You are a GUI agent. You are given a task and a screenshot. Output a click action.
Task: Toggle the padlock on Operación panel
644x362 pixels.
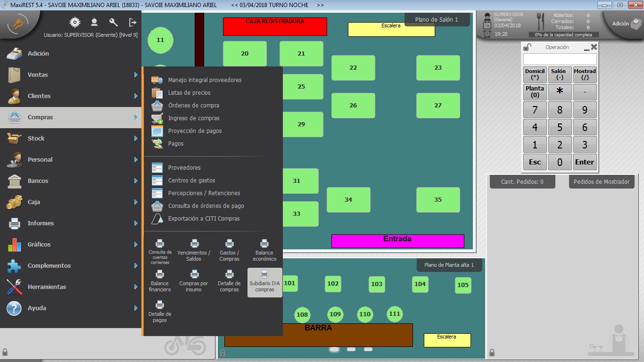click(x=528, y=47)
